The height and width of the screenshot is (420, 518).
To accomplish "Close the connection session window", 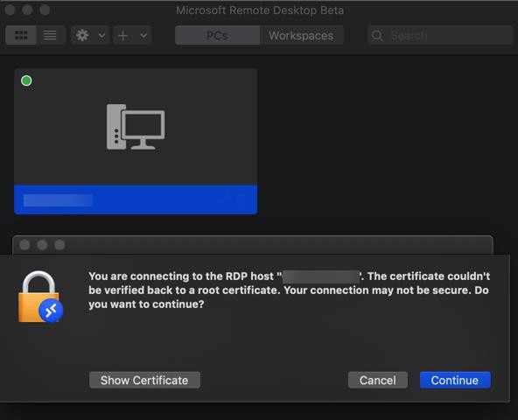I will [24, 245].
